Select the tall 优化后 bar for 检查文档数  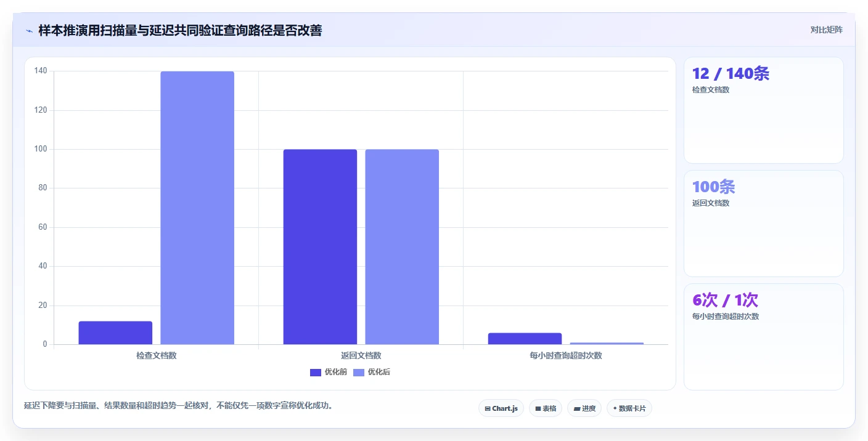[197, 208]
